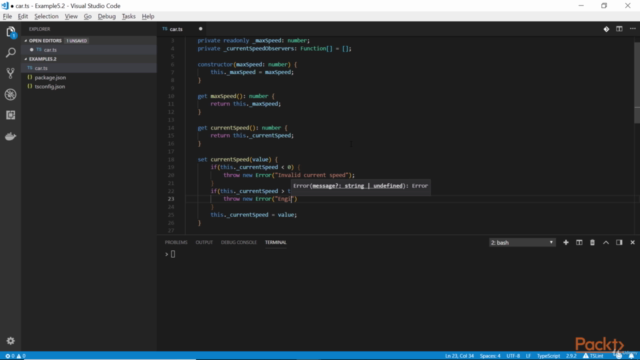
Task: Click the TSLint warning status item
Action: tap(593, 356)
